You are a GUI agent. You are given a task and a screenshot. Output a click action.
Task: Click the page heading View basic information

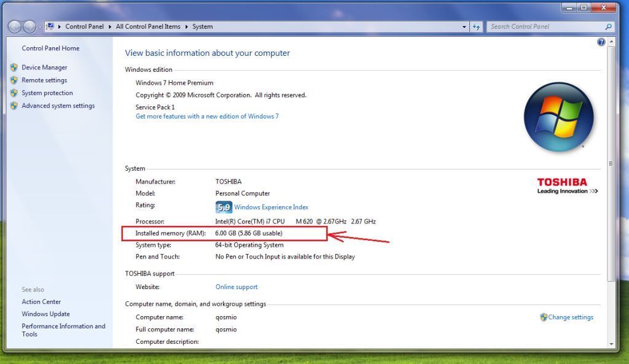[x=208, y=53]
